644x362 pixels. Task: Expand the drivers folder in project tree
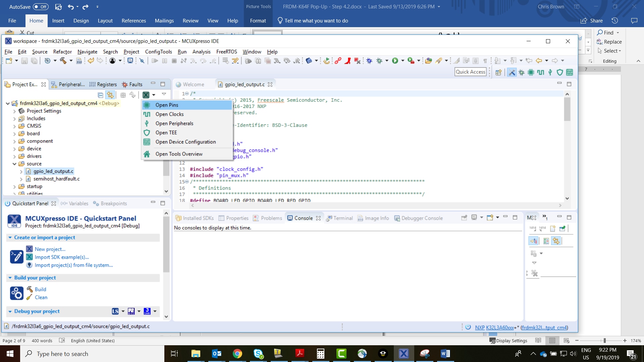(x=14, y=156)
